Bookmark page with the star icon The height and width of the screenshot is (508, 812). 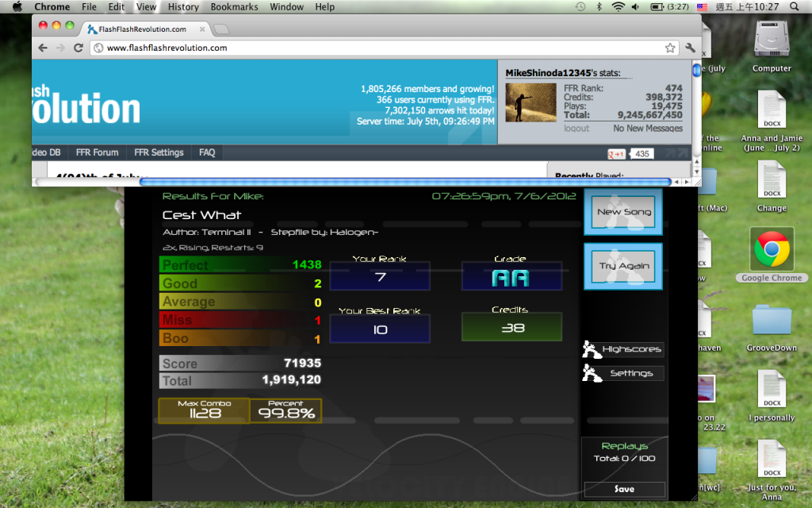pyautogui.click(x=670, y=48)
